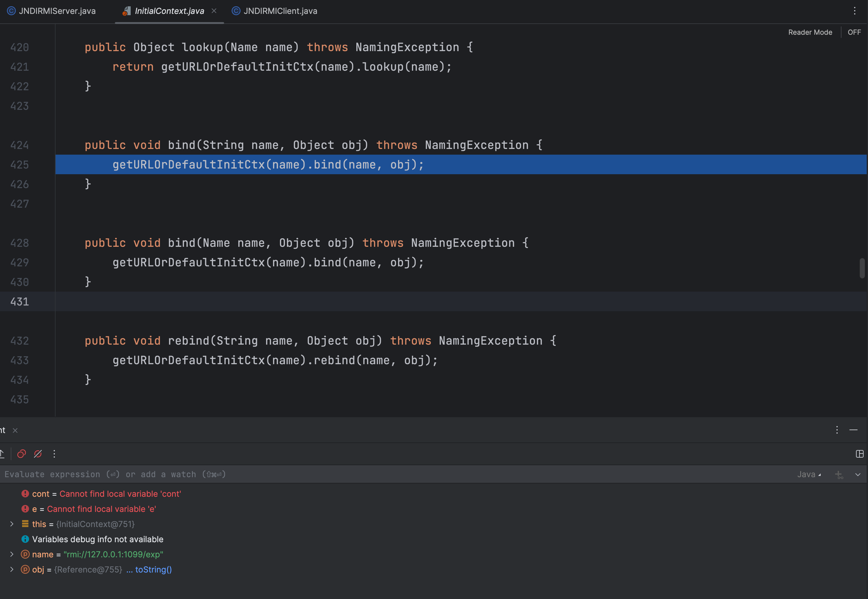Click the step out arrow icon

pyautogui.click(x=2, y=454)
